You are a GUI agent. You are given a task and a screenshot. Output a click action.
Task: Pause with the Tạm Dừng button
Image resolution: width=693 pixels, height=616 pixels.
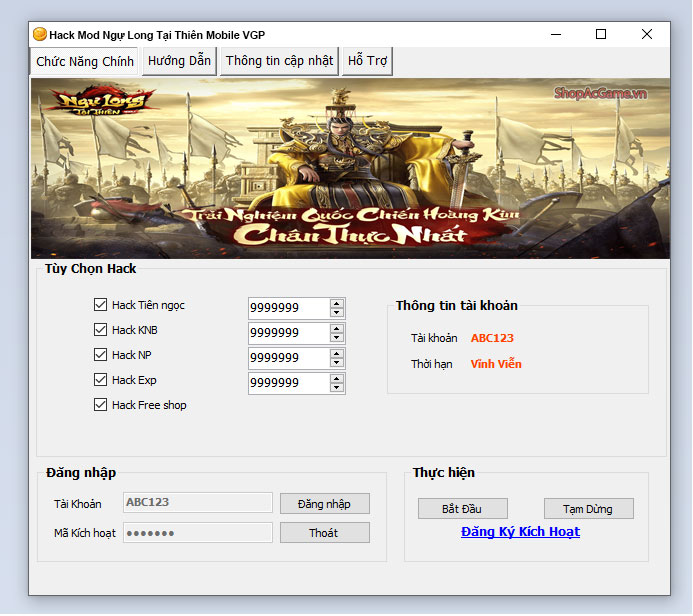point(588,509)
